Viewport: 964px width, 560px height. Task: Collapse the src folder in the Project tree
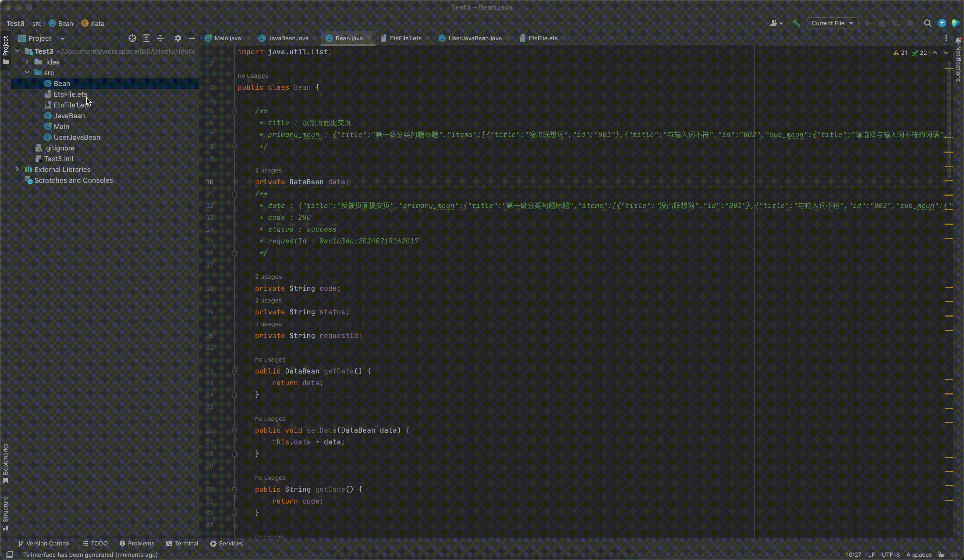click(27, 72)
